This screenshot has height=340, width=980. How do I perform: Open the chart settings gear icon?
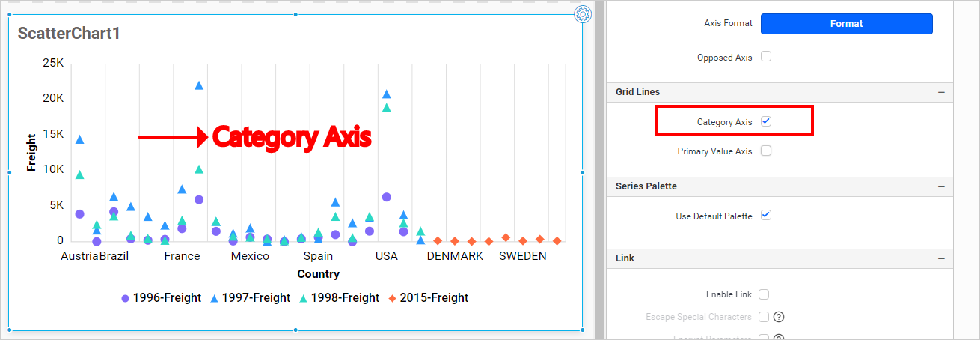pyautogui.click(x=584, y=14)
